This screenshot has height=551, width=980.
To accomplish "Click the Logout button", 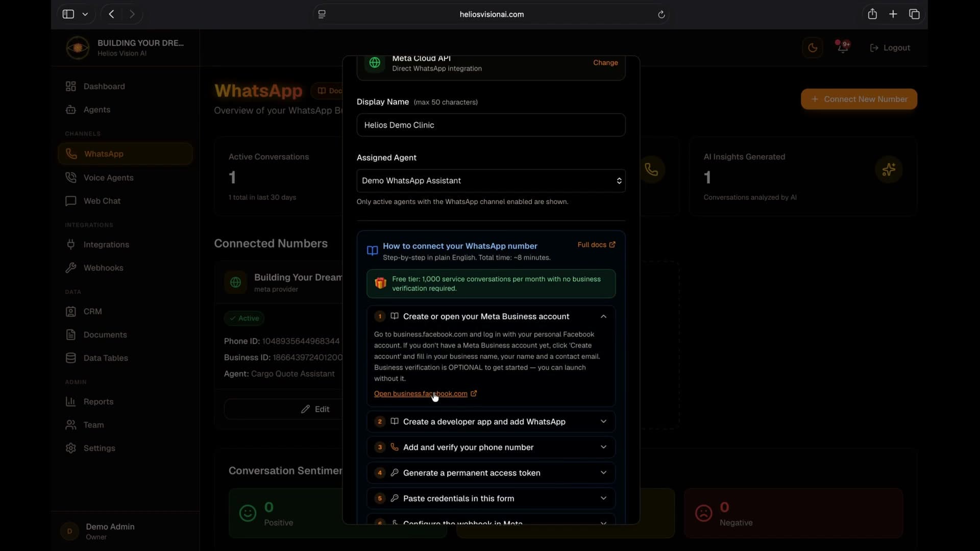I will coord(890,47).
